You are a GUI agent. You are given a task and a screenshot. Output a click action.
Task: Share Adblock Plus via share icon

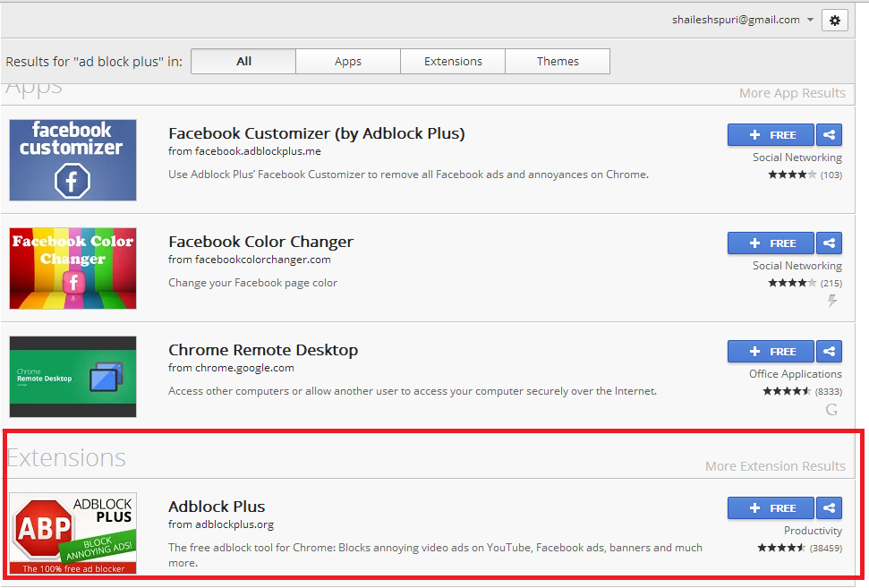[x=829, y=507]
